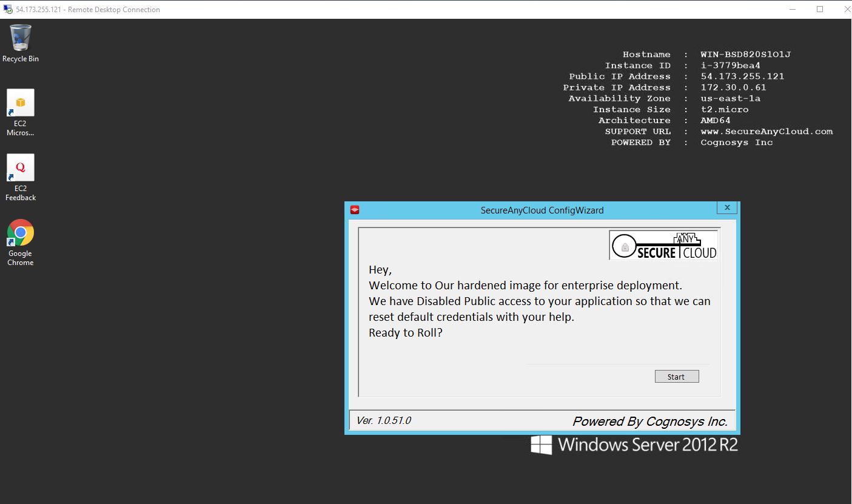This screenshot has width=852, height=504.
Task: Launch Google Chrome from the desktop
Action: [x=21, y=233]
